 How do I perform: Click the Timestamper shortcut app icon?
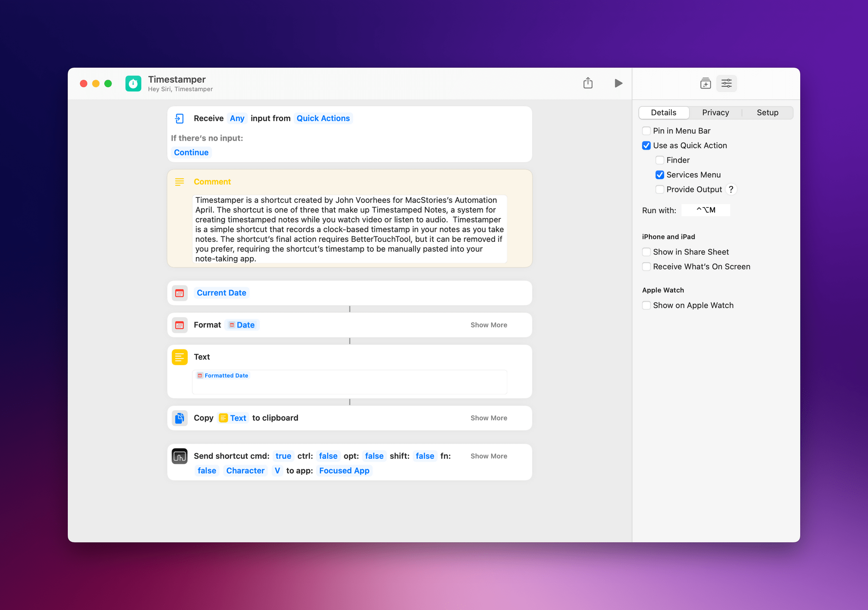pos(133,83)
